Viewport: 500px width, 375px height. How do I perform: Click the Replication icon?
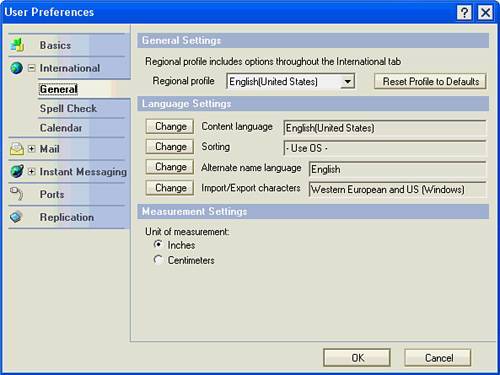[16, 217]
